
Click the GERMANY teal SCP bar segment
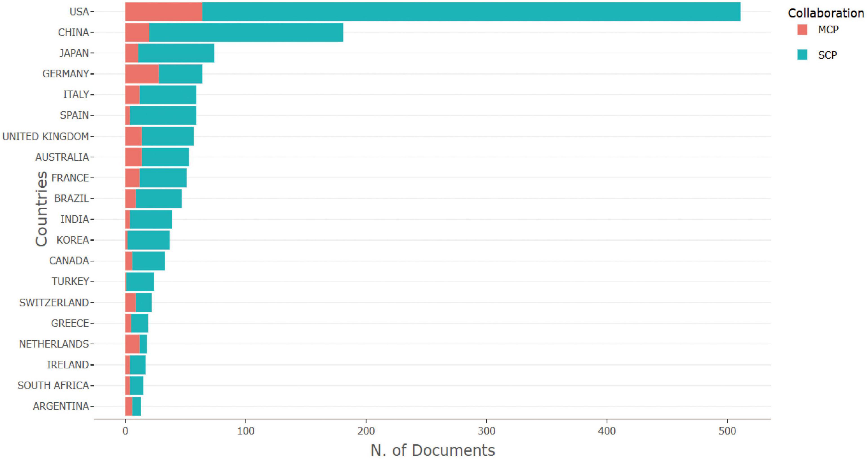click(181, 74)
